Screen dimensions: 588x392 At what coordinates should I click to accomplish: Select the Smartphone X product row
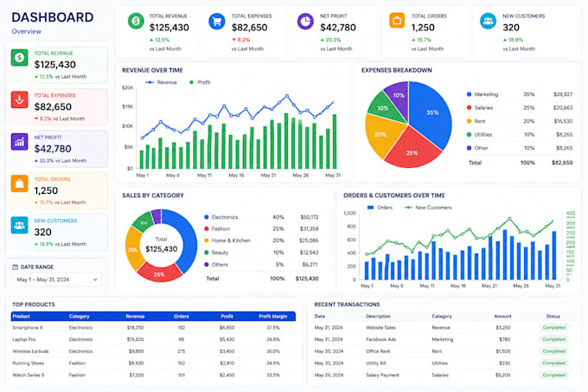click(x=153, y=327)
